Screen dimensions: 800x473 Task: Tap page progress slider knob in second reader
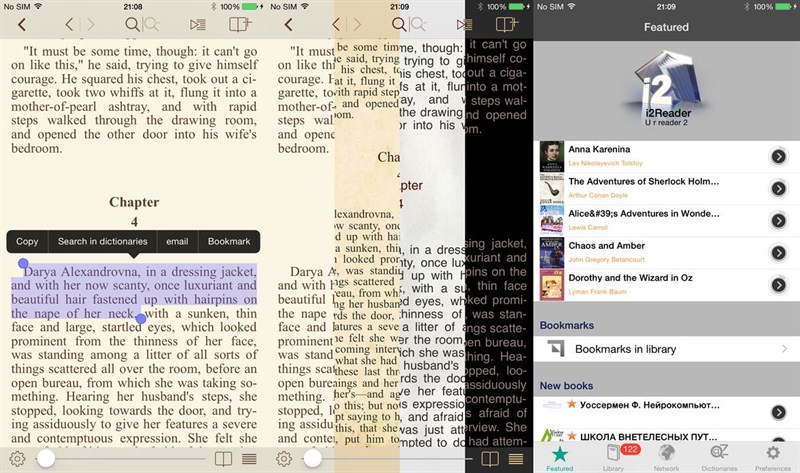[x=313, y=459]
